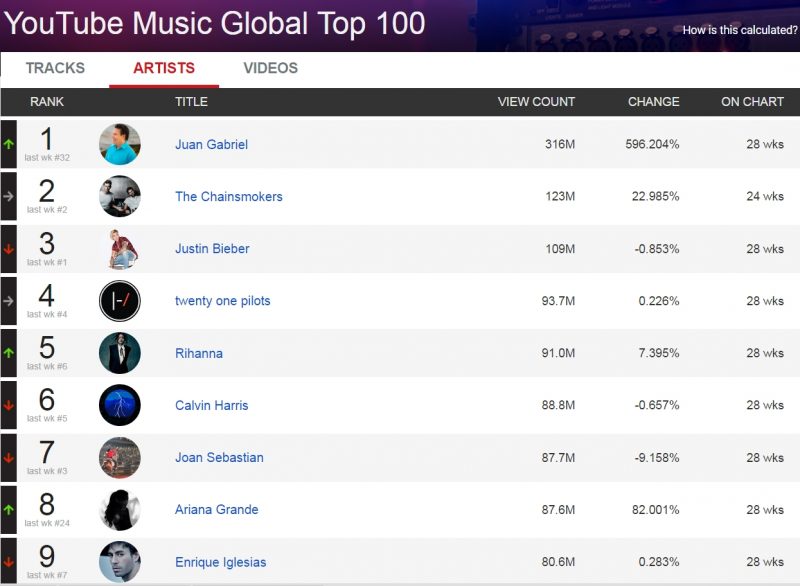Screen dimensions: 800x586
Task: Open The Chainsmokers artist link
Action: click(229, 197)
